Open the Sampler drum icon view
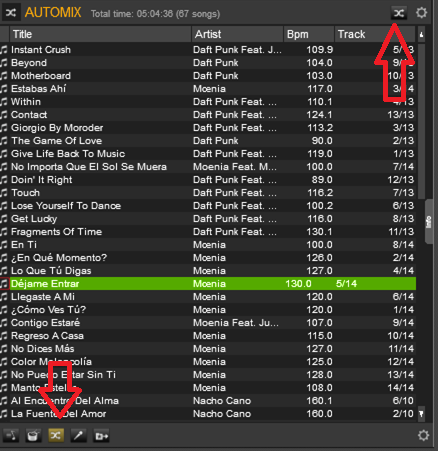This screenshot has width=438, height=452. pos(33,436)
